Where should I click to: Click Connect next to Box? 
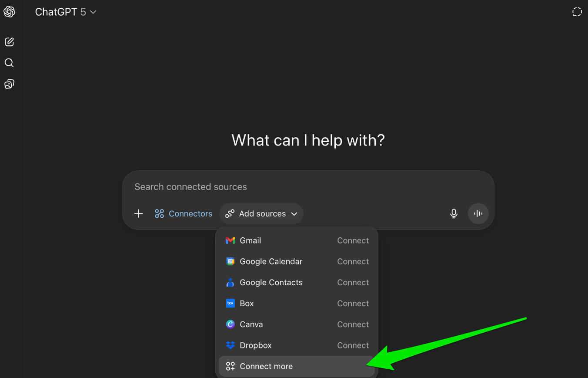(353, 304)
